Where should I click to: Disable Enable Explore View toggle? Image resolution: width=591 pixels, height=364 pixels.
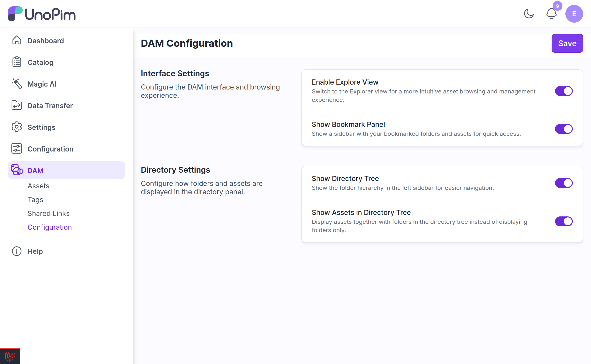click(x=564, y=91)
